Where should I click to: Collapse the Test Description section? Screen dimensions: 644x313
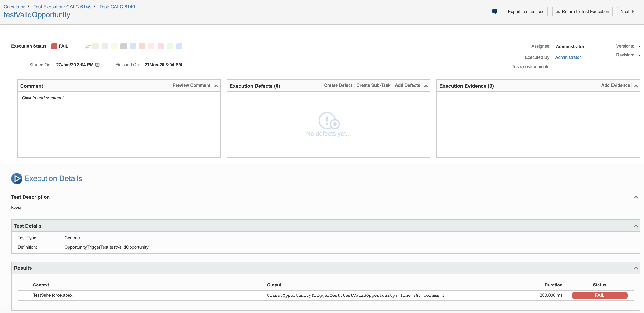click(636, 197)
